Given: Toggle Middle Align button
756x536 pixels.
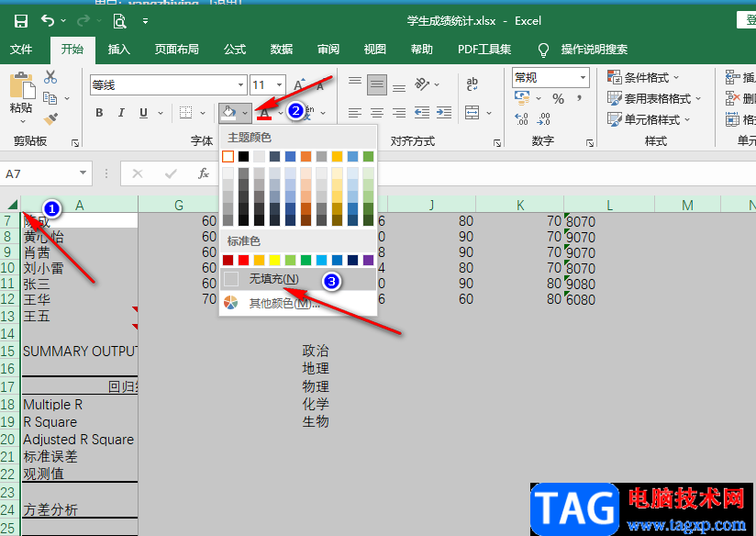Looking at the screenshot, I should (x=376, y=85).
